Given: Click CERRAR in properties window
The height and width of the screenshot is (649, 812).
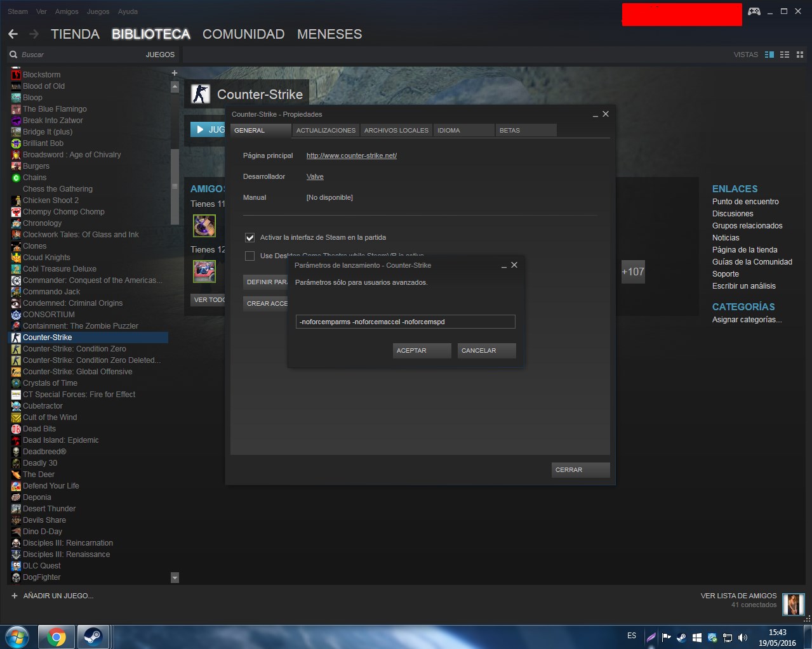Looking at the screenshot, I should [x=581, y=470].
